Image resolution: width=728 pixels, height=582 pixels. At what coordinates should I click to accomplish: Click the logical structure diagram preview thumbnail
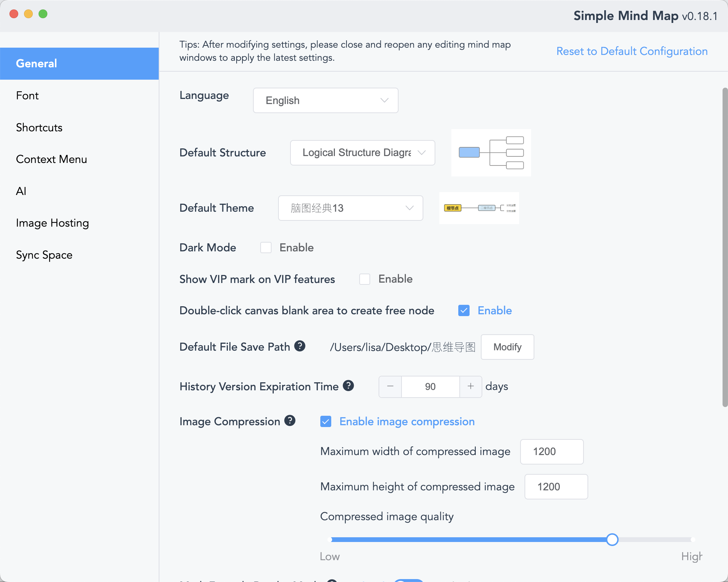pyautogui.click(x=491, y=153)
